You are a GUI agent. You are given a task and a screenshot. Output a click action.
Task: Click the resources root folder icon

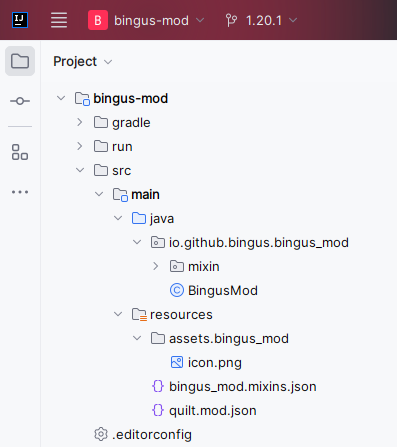139,314
